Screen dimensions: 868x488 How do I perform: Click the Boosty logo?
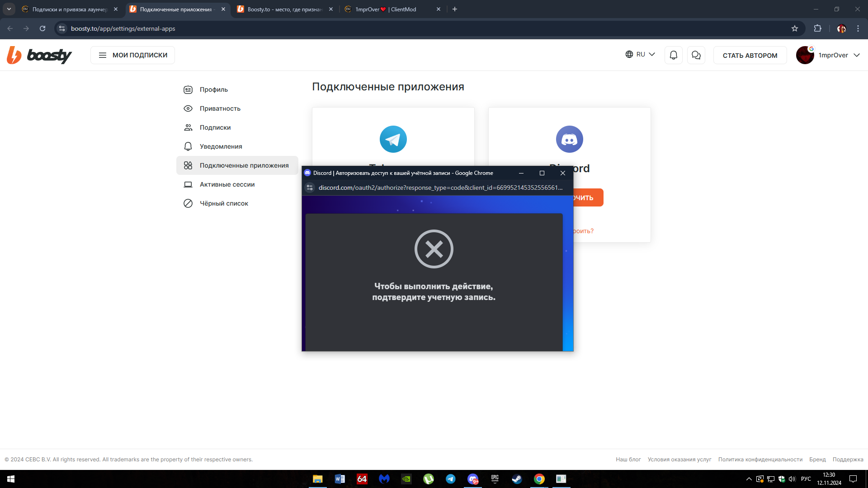pyautogui.click(x=39, y=55)
